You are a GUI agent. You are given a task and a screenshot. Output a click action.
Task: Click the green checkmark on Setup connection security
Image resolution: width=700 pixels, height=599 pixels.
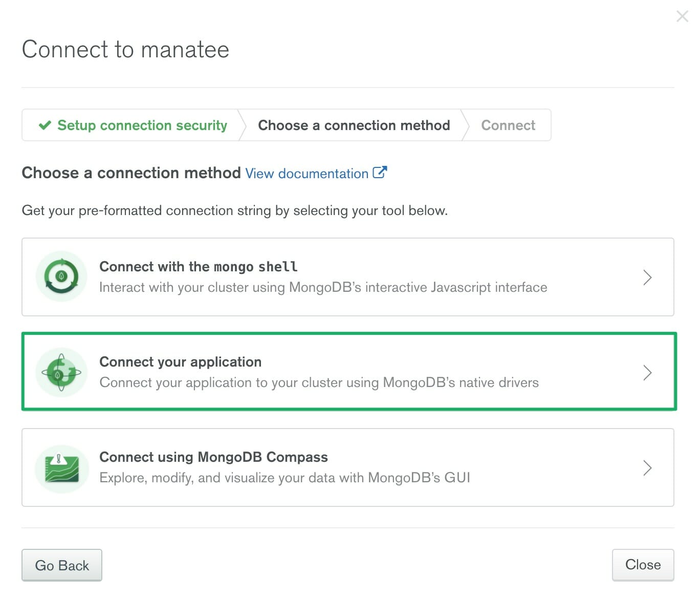[45, 125]
